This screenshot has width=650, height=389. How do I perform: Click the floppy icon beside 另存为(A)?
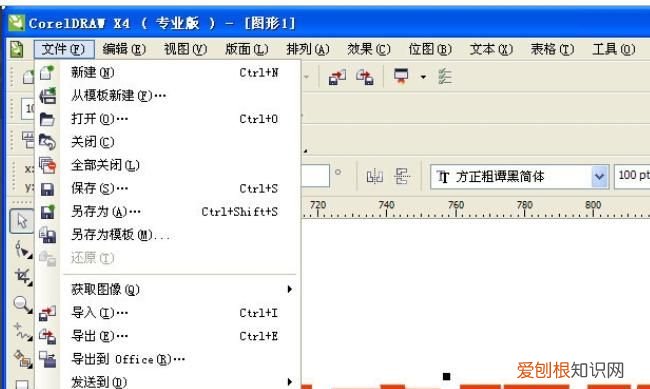(47, 212)
